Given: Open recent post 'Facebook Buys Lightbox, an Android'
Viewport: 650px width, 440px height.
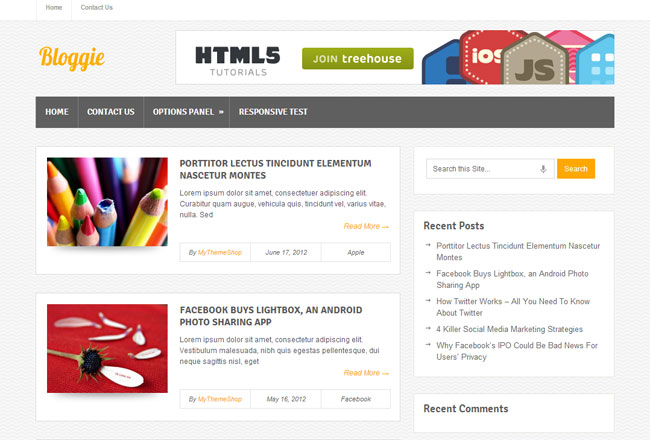Looking at the screenshot, I should tap(512, 279).
